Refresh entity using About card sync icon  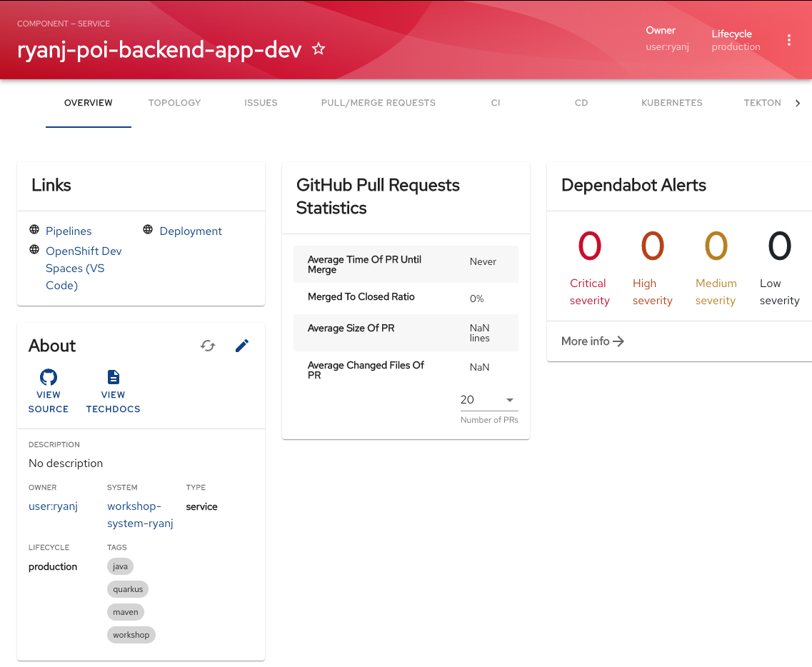pos(208,346)
